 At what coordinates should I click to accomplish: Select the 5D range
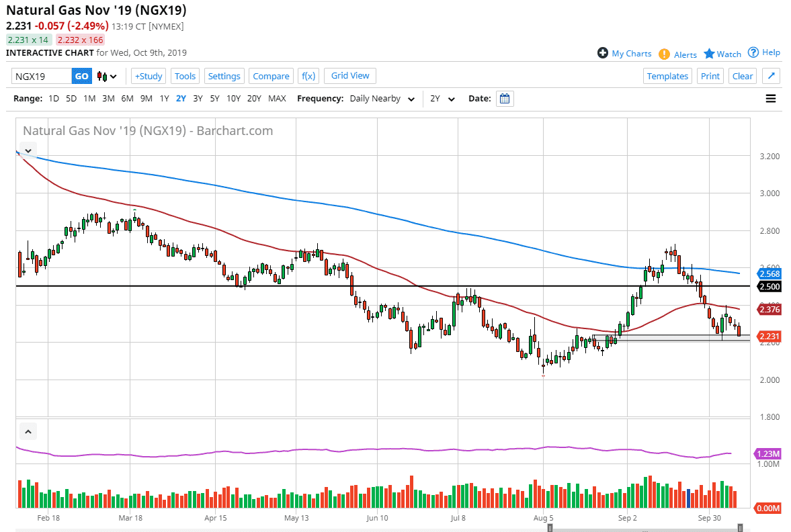coord(71,98)
